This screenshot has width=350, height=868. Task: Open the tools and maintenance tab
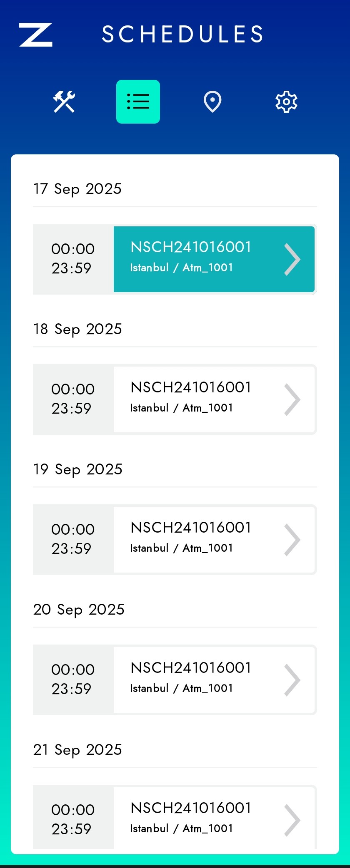coord(64,102)
